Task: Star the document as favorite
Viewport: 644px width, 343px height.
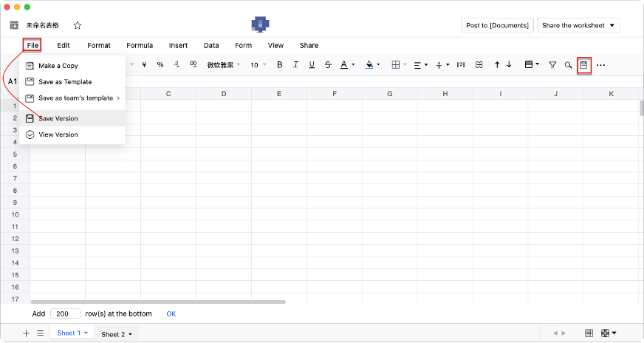Action: 78,25
